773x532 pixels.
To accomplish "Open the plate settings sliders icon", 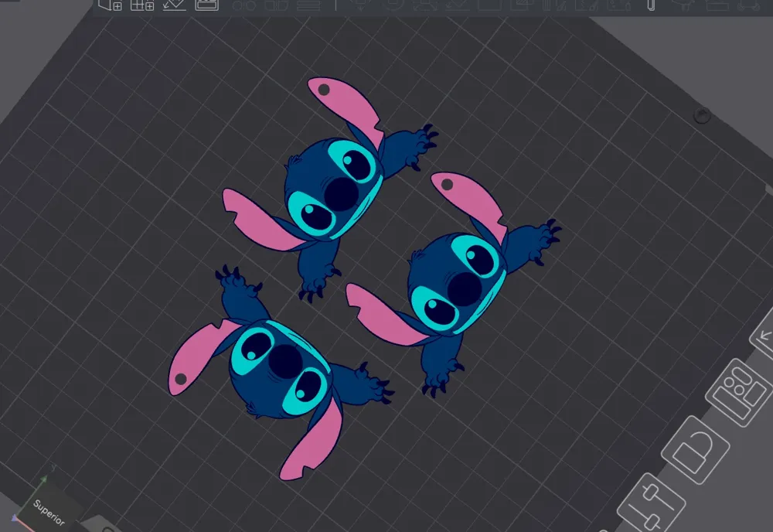I will 651,505.
